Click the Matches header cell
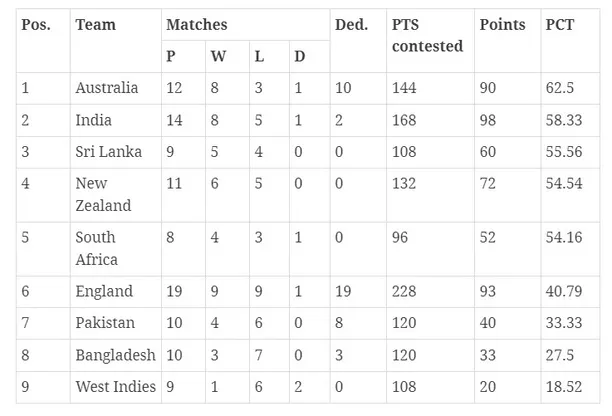Image resolution: width=612 pixels, height=416 pixels. tap(196, 24)
